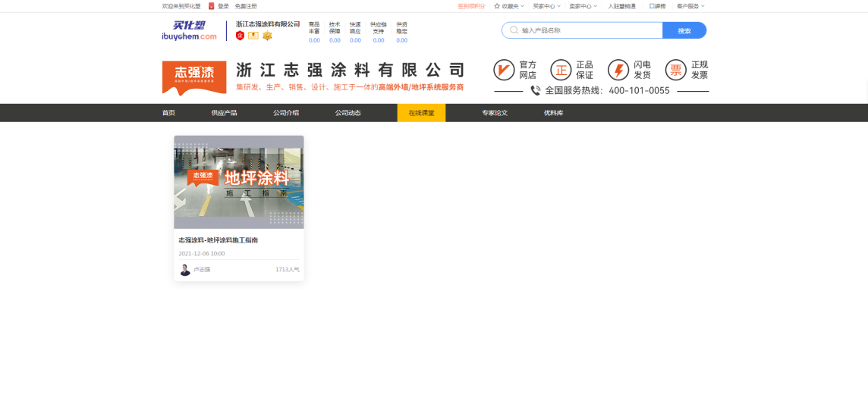Click the date text 2021-12-06 10:00

point(202,254)
